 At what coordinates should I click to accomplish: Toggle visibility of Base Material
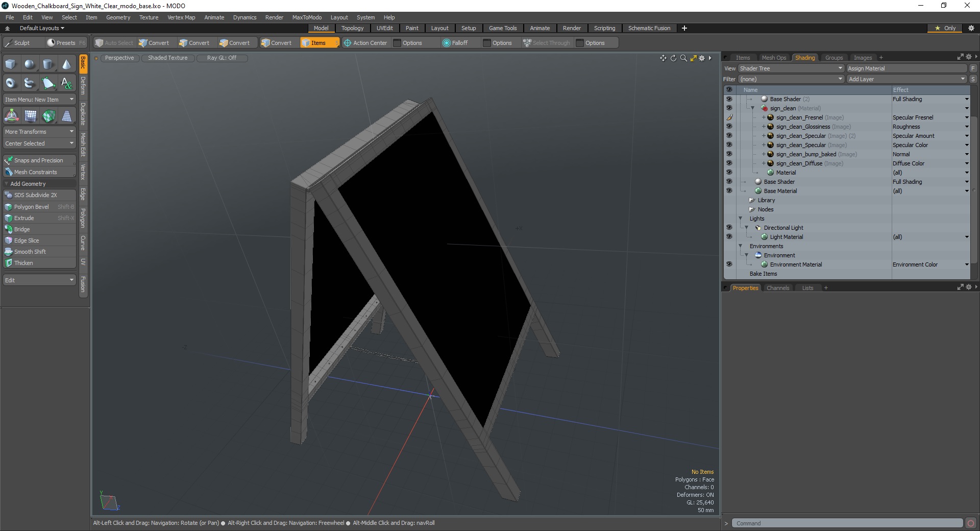729,191
